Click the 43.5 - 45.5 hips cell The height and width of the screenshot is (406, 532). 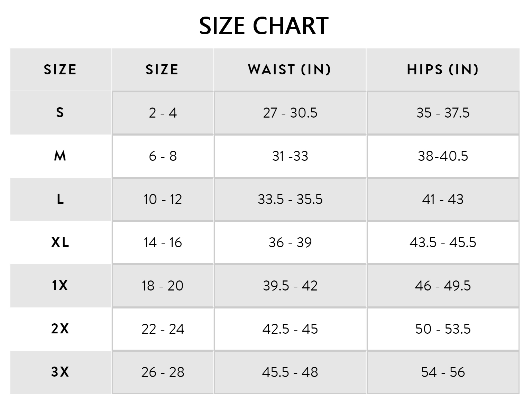pyautogui.click(x=443, y=242)
